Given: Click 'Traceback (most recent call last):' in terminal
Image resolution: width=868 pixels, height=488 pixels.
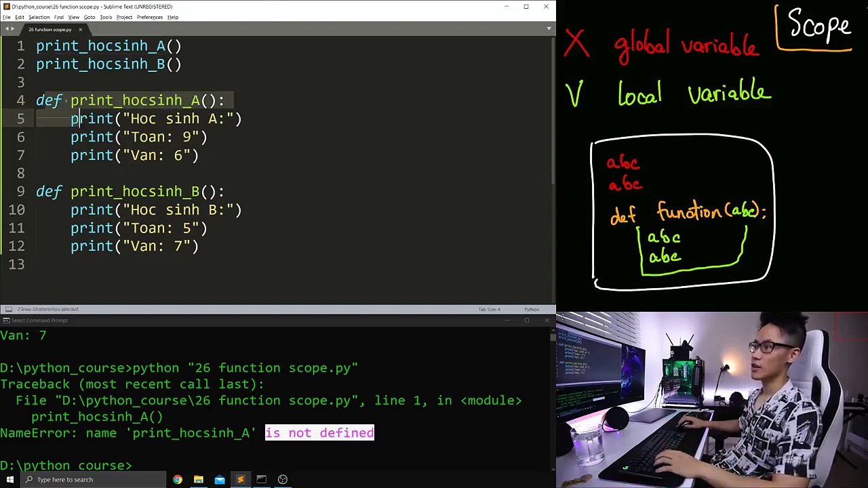Looking at the screenshot, I should (x=132, y=384).
